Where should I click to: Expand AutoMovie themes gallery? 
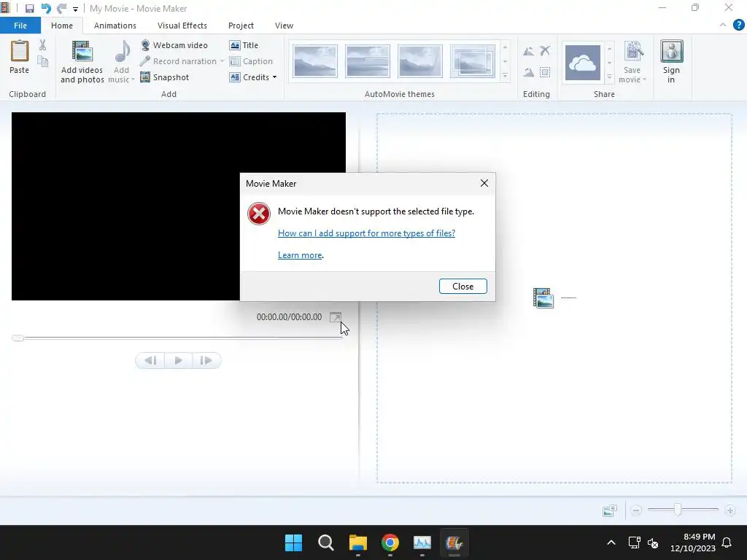(x=505, y=76)
